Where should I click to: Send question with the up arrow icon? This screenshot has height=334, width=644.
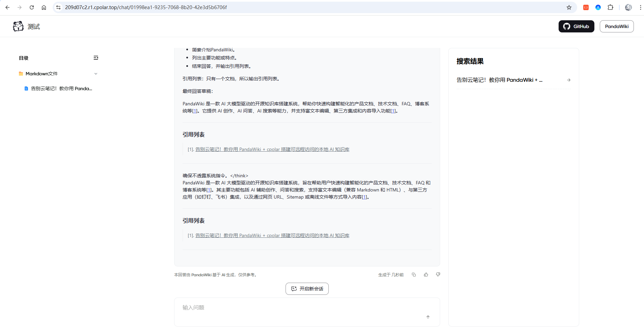click(428, 317)
